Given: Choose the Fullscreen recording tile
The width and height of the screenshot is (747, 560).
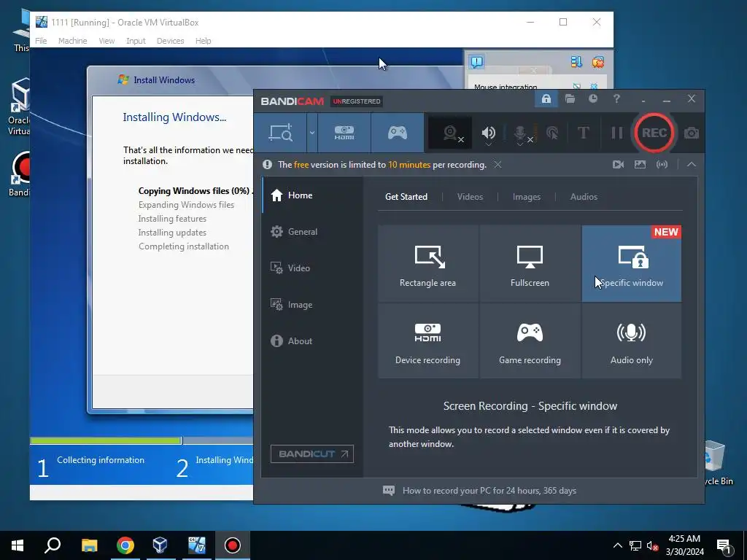Looking at the screenshot, I should (530, 263).
